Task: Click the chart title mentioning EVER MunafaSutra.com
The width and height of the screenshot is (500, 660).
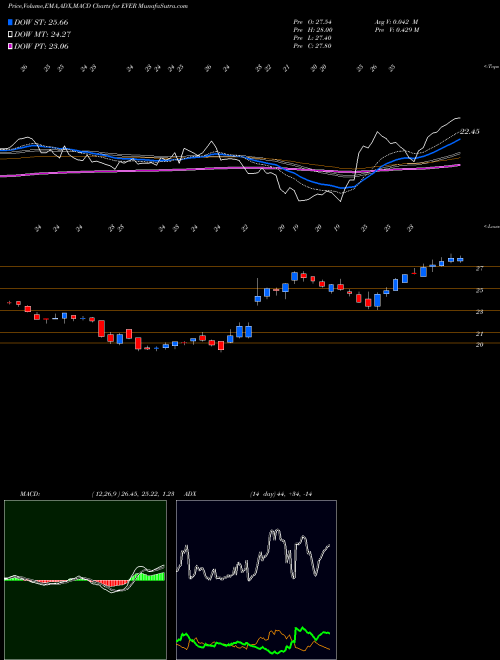Action: tap(98, 6)
